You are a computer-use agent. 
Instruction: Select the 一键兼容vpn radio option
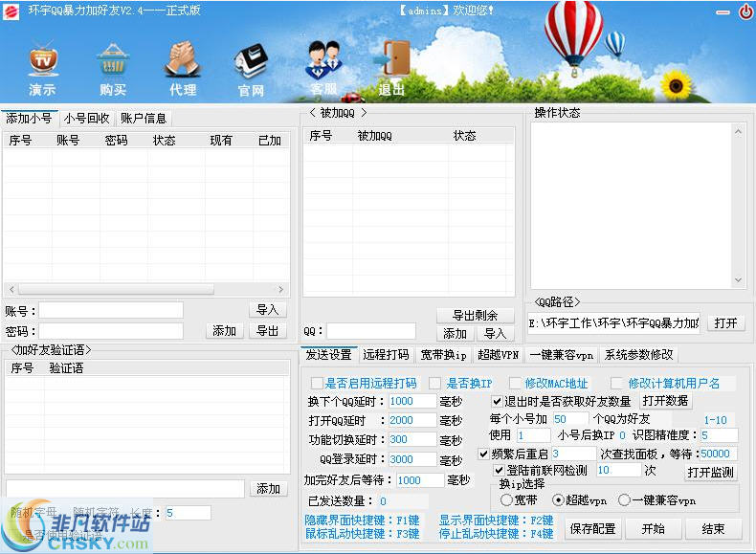point(624,500)
